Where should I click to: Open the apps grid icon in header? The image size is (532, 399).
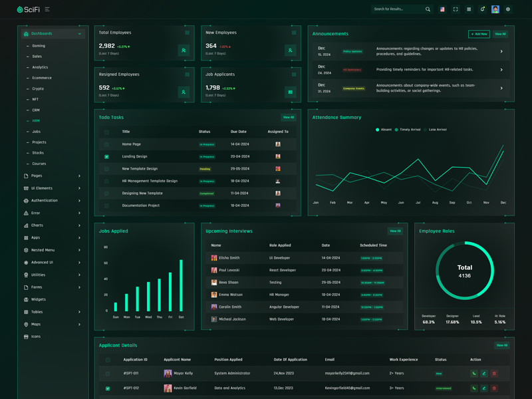click(x=469, y=9)
